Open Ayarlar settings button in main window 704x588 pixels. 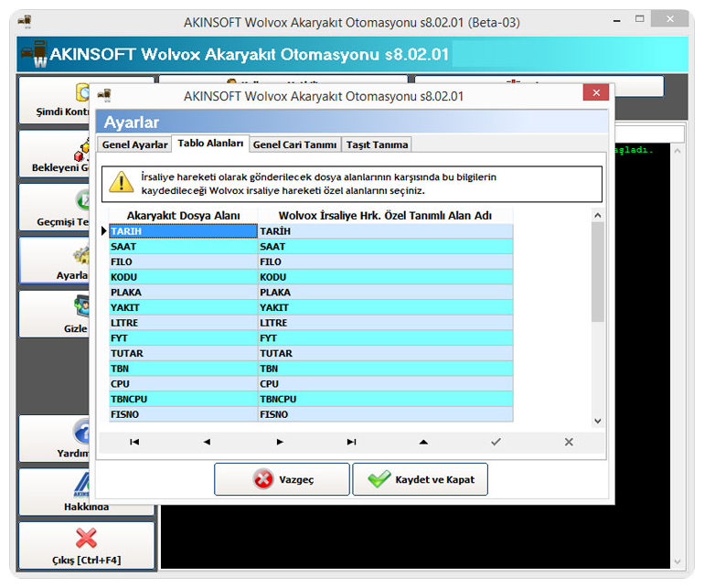coord(54,261)
